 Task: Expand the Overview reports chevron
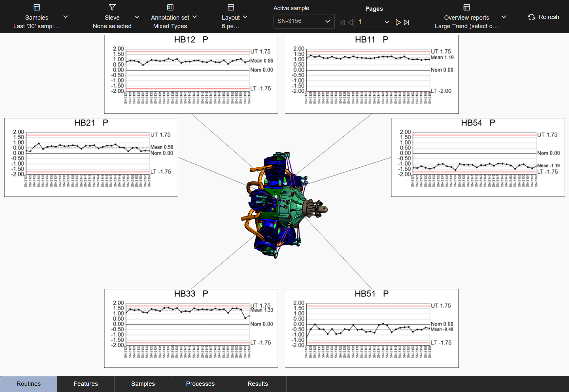click(x=504, y=17)
